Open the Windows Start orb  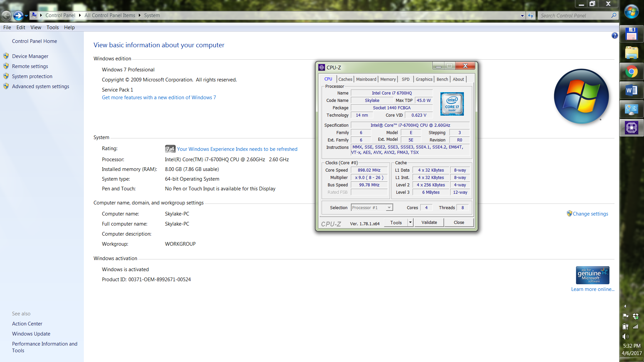pyautogui.click(x=631, y=12)
